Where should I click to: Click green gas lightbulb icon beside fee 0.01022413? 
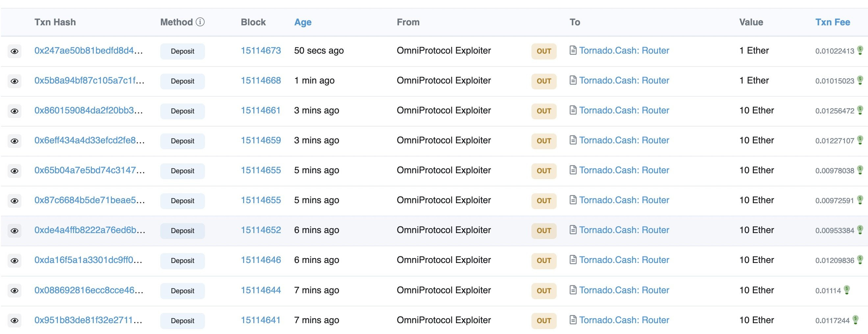click(x=860, y=51)
